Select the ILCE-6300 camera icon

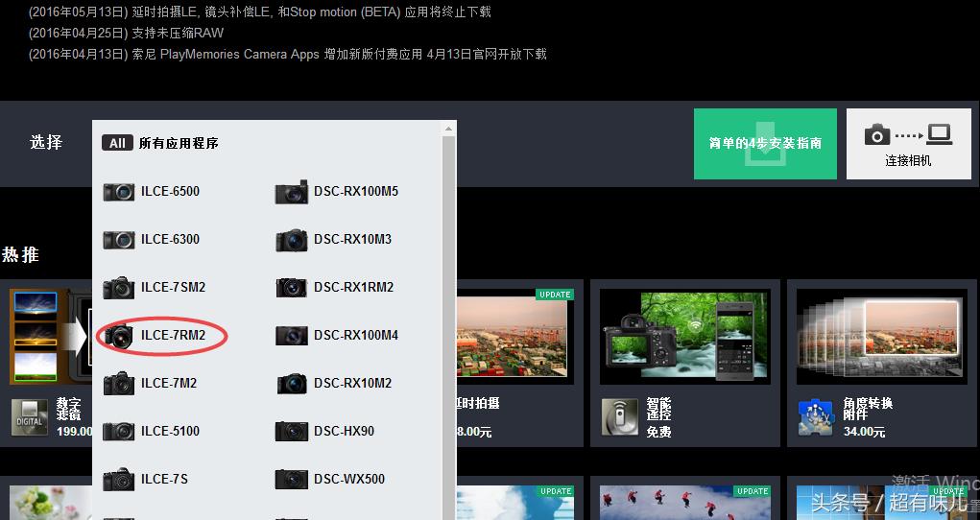tap(119, 240)
